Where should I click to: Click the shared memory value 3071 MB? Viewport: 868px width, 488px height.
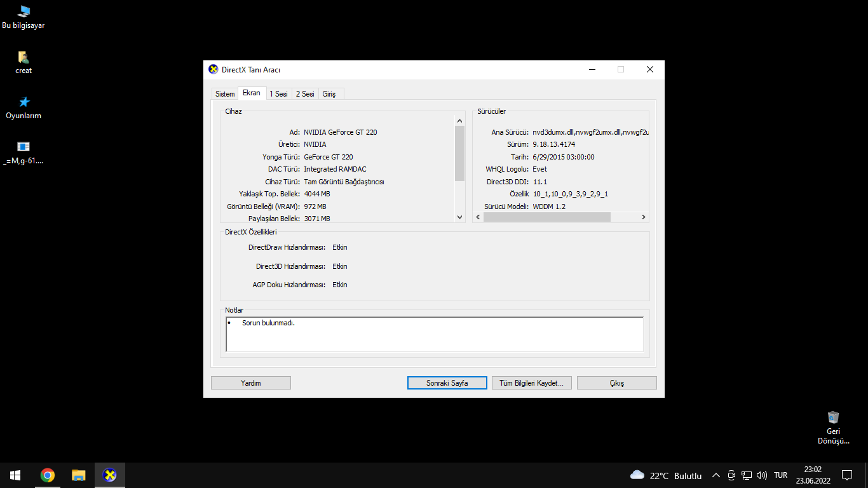[317, 219]
